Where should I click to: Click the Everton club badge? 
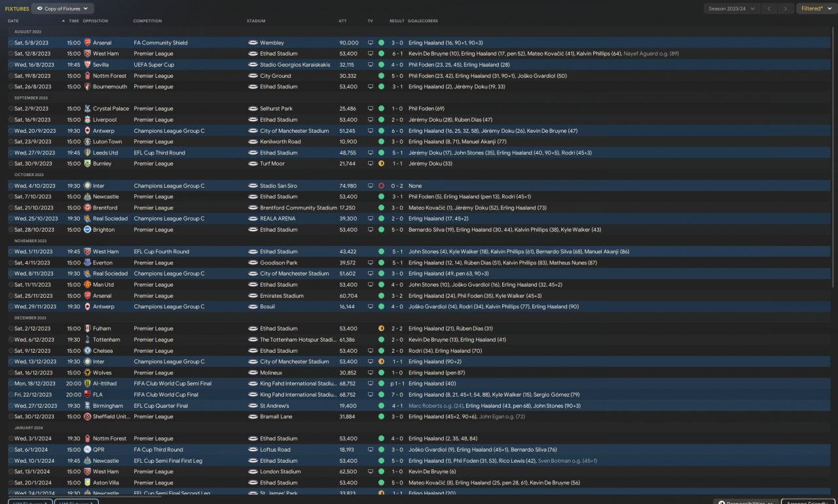tap(88, 262)
